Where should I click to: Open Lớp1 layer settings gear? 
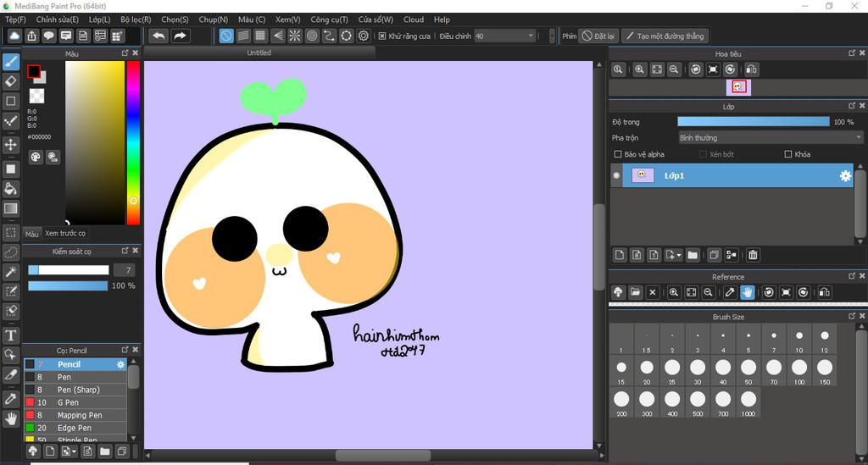845,176
